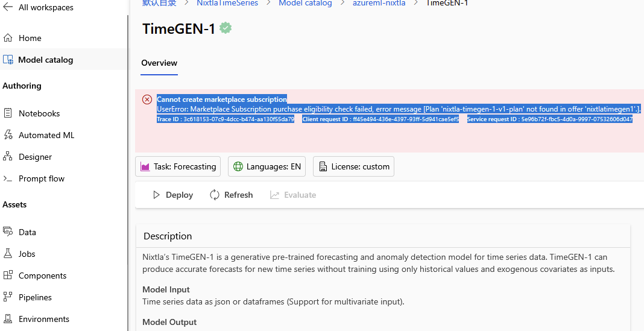Click the Refresh button

[x=231, y=195]
